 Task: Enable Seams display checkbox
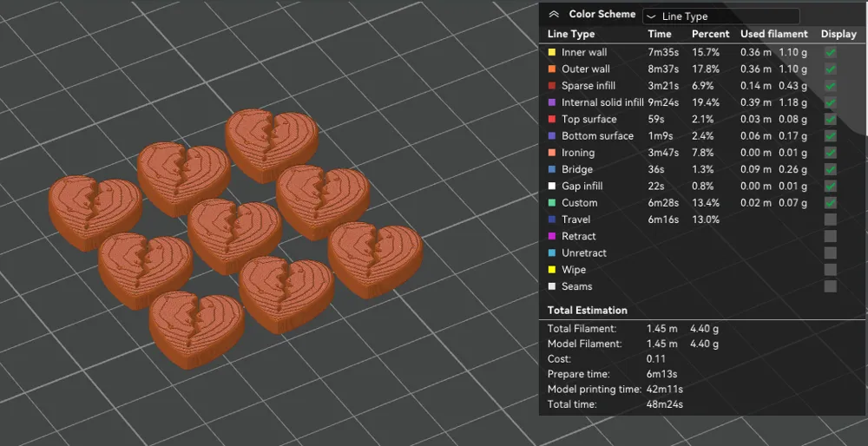[830, 286]
